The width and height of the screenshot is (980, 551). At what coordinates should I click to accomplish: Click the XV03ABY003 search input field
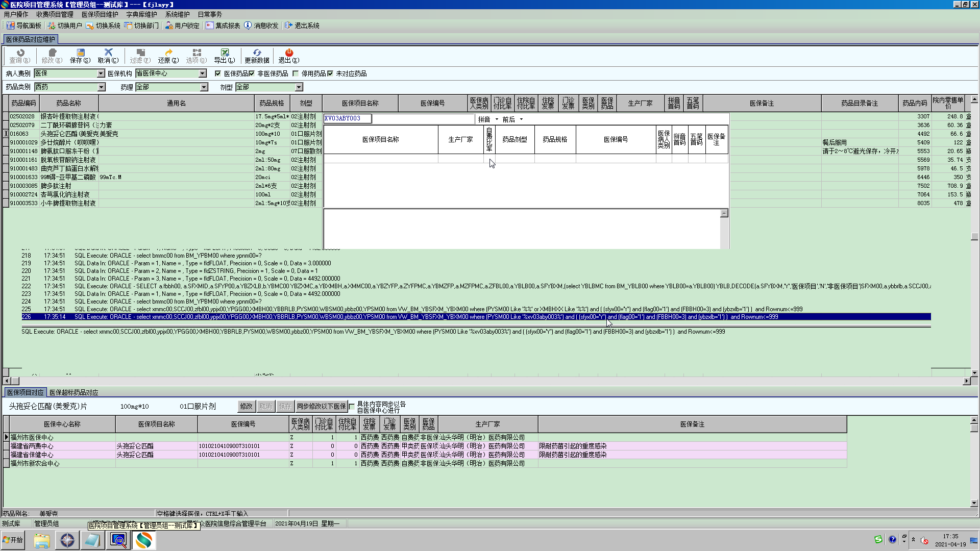click(347, 118)
